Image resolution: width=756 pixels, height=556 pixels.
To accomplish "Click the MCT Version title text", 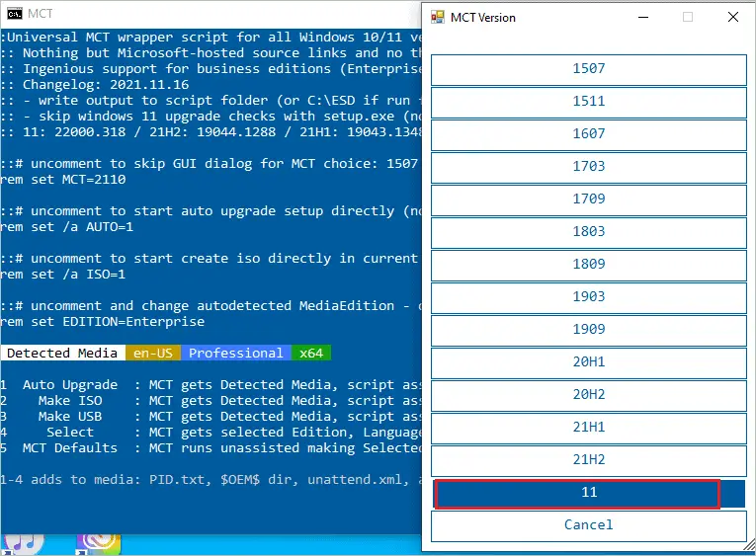I will click(482, 18).
